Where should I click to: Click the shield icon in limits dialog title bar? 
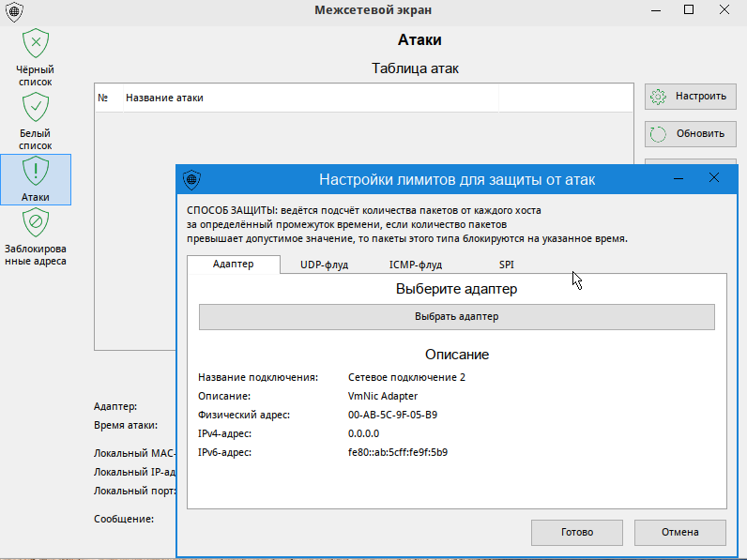[x=191, y=179]
